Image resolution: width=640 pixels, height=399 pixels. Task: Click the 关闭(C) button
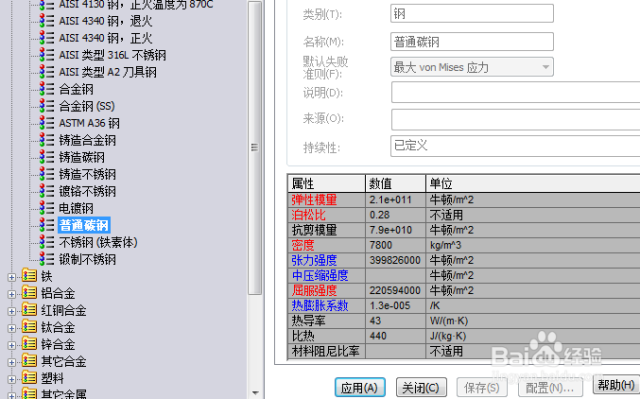click(x=421, y=387)
